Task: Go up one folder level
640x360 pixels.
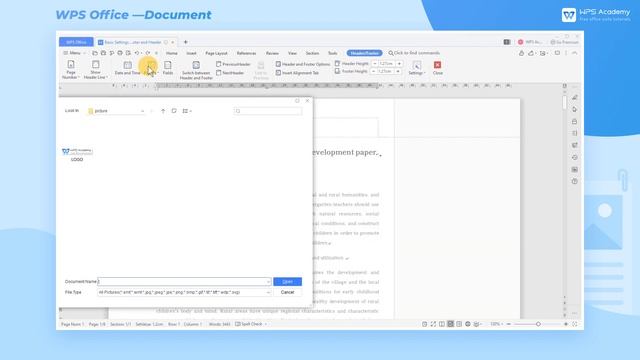Action: tap(163, 111)
